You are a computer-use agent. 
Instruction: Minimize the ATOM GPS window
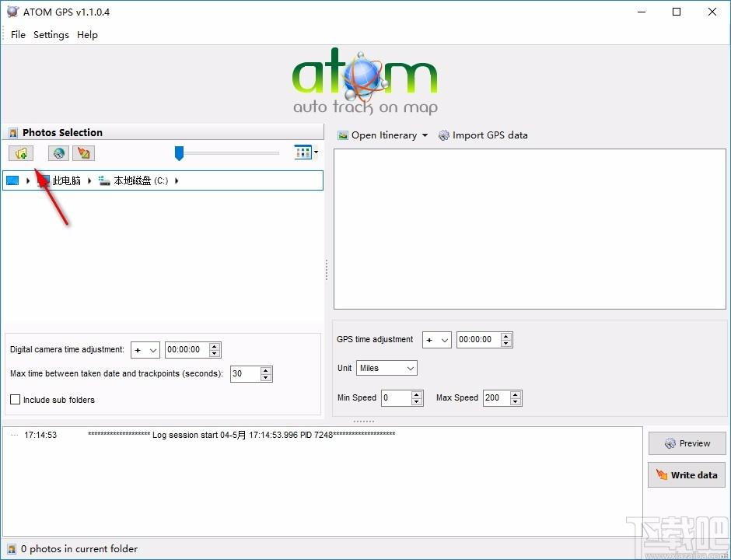[642, 12]
